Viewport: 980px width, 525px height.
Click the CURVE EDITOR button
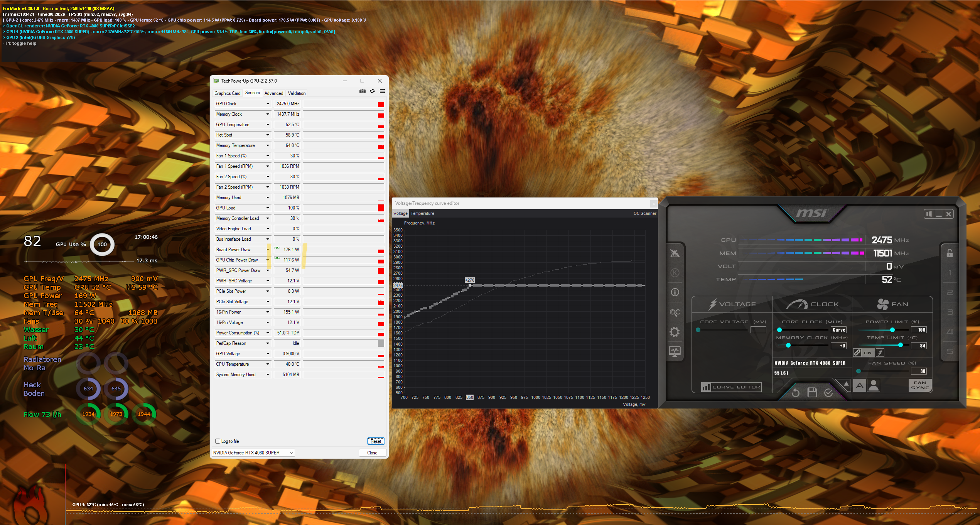pos(731,387)
